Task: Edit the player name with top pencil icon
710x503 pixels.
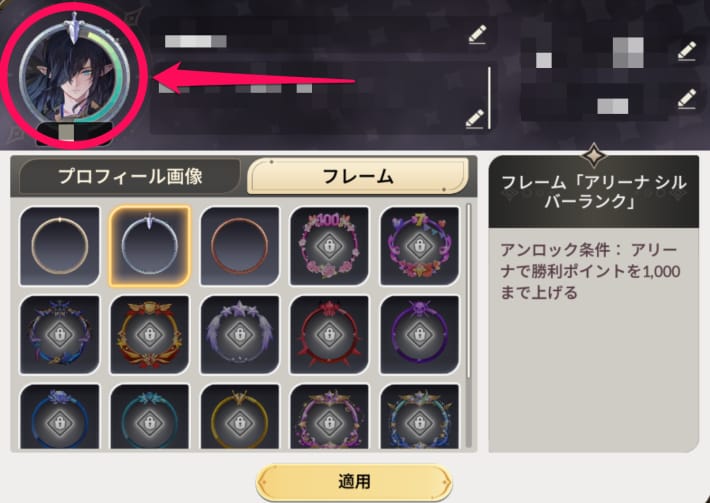Action: [477, 34]
